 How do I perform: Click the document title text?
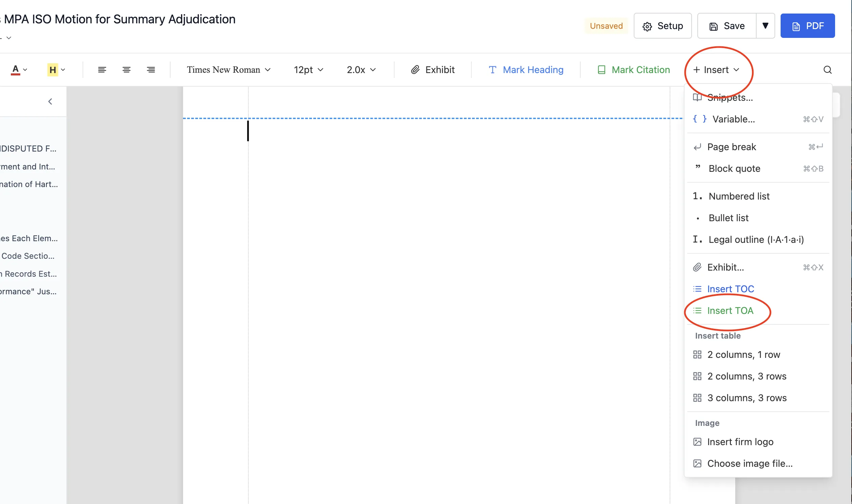(118, 19)
